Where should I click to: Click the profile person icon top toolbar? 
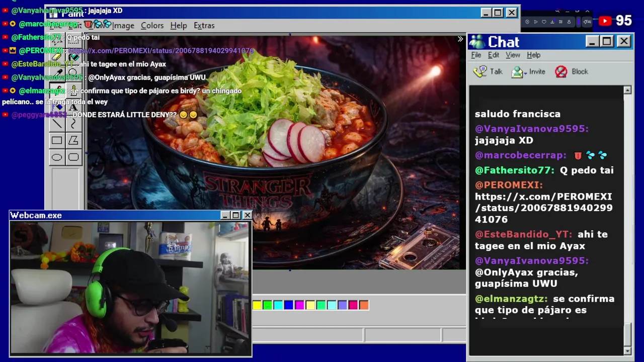[x=569, y=22]
